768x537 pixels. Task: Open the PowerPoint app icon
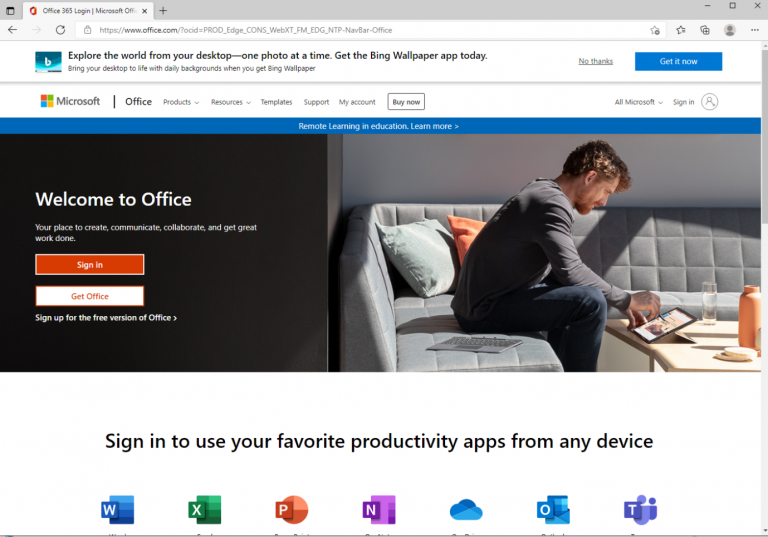(x=291, y=510)
